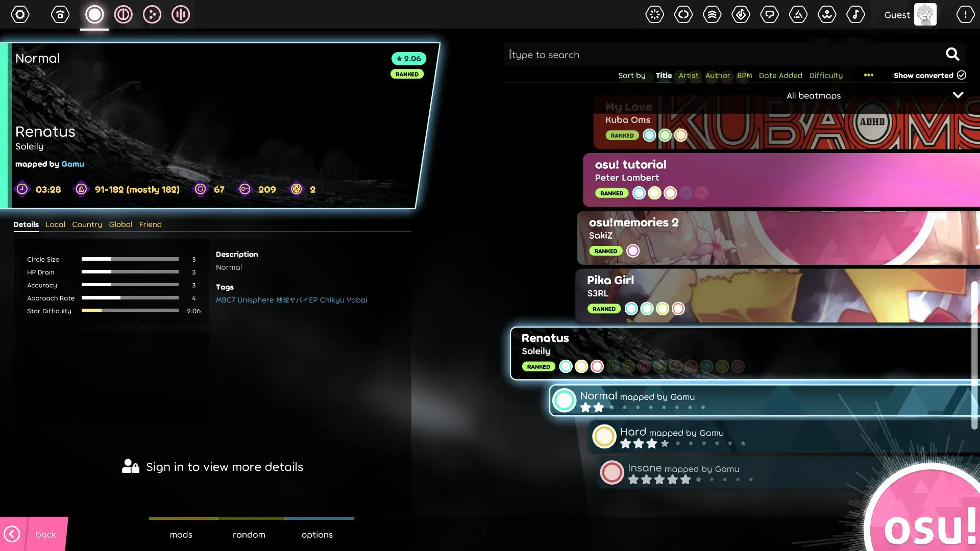
Task: Toggle the Show converted checkbox
Action: [962, 76]
